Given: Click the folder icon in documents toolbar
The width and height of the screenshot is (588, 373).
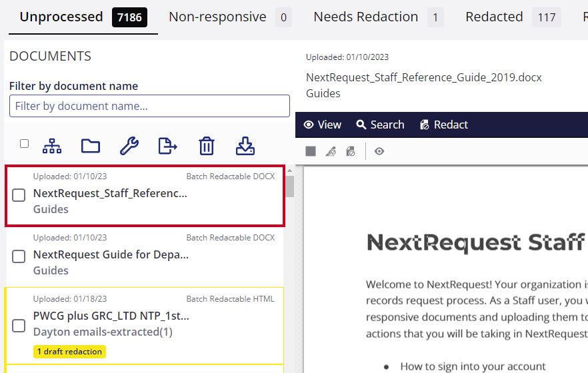Looking at the screenshot, I should pos(91,146).
